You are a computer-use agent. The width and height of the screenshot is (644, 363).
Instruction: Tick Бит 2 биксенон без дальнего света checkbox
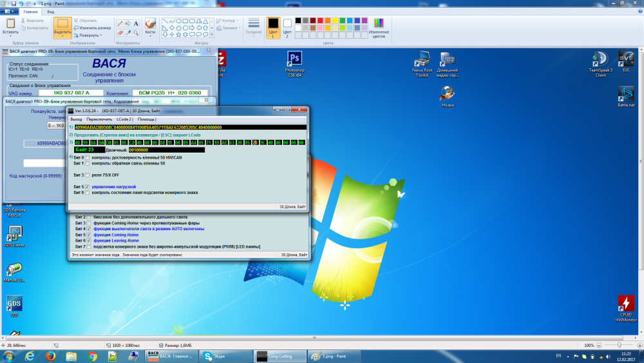click(89, 217)
